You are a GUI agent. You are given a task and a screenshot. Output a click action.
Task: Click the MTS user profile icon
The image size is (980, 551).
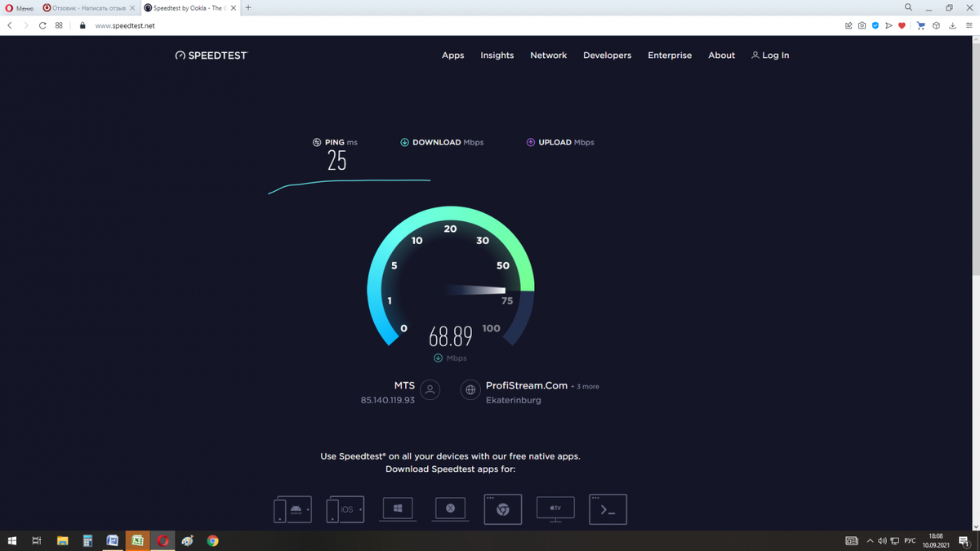click(x=430, y=390)
